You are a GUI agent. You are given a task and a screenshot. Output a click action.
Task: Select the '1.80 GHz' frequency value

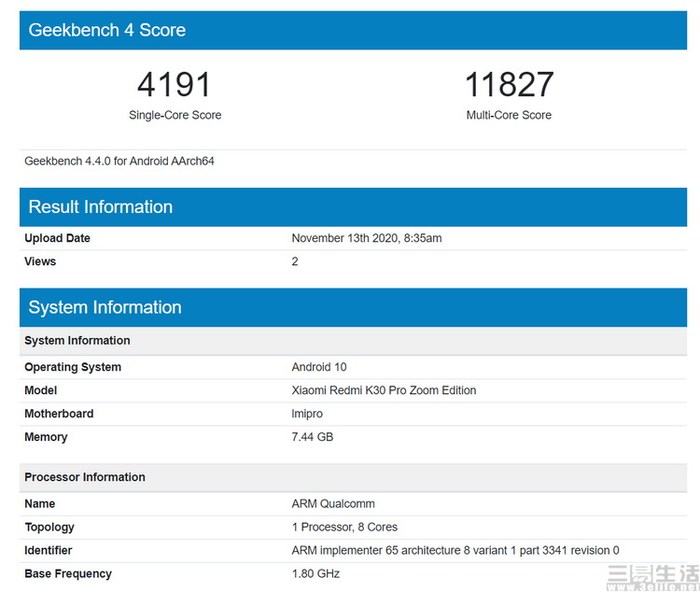[316, 574]
